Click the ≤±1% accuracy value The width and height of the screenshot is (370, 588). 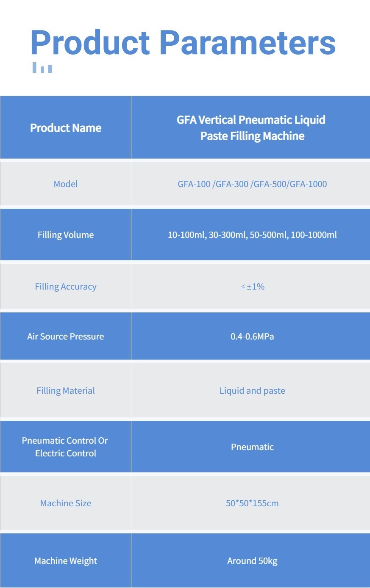tap(253, 287)
